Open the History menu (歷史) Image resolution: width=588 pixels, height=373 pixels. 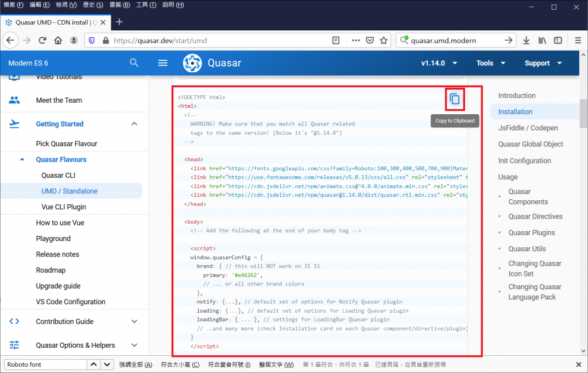[93, 5]
